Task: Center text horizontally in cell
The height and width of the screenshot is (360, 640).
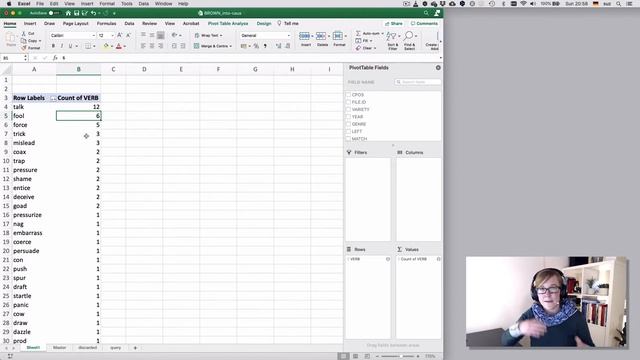Action: pos(152,46)
